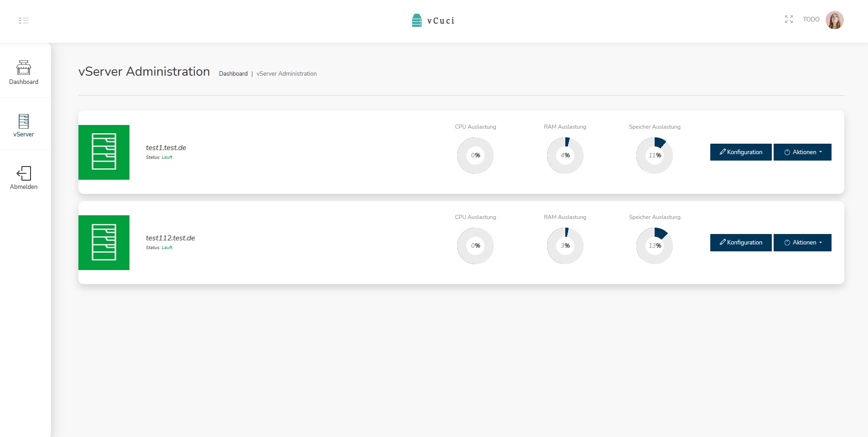Open Konfiguration for test112.test.de
The height and width of the screenshot is (437, 868).
pyautogui.click(x=740, y=243)
